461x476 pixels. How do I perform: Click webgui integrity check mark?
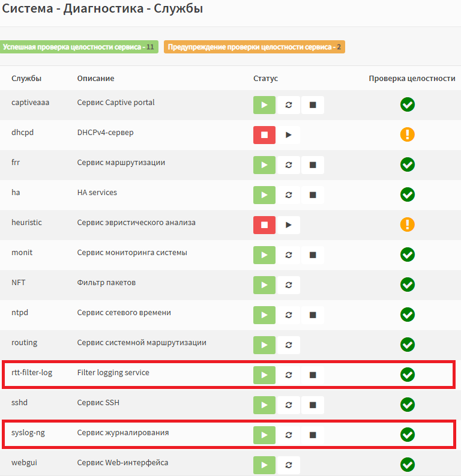pyautogui.click(x=408, y=465)
